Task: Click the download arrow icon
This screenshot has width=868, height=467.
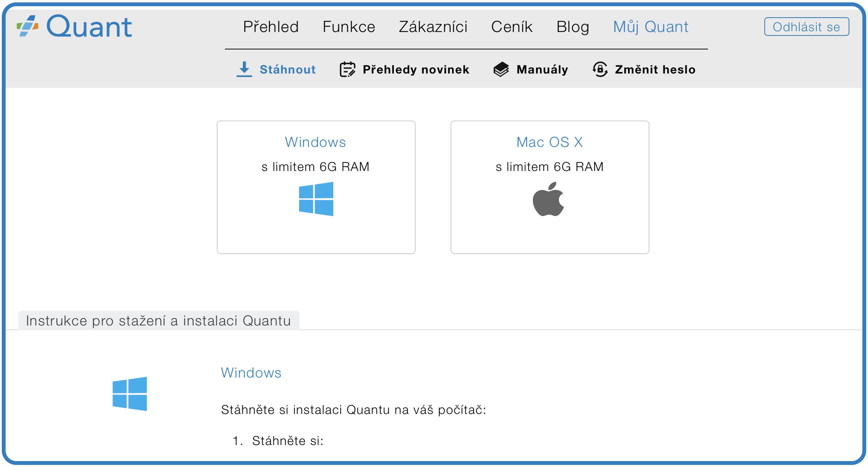Action: tap(244, 70)
